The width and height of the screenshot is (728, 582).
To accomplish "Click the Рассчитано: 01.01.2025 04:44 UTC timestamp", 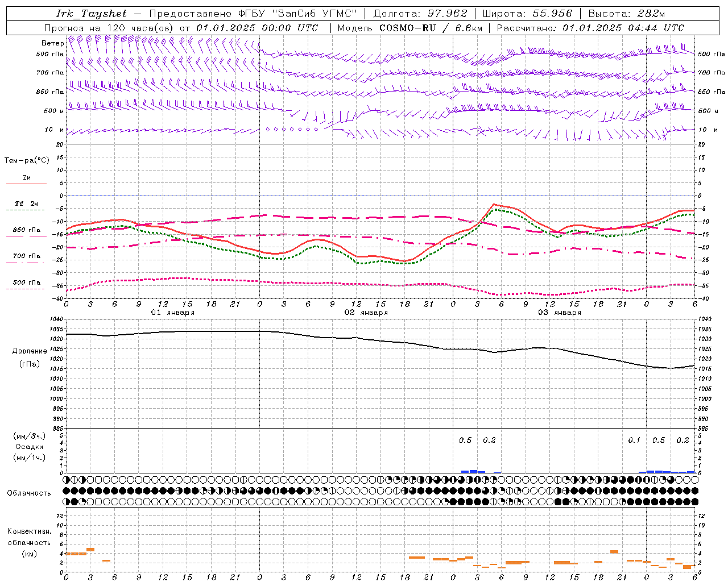I will point(590,28).
